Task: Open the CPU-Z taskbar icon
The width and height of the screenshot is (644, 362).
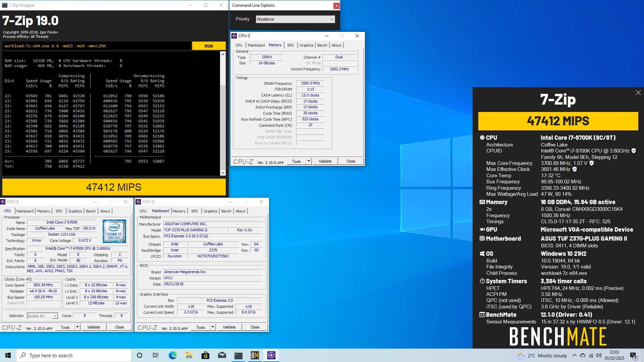Action: tap(271, 355)
